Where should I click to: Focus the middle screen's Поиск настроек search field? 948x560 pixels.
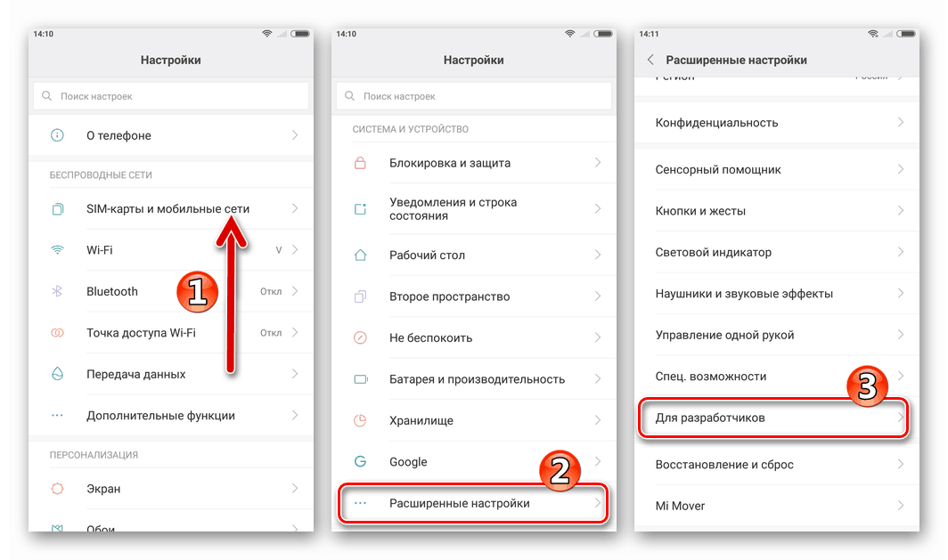coord(474,96)
